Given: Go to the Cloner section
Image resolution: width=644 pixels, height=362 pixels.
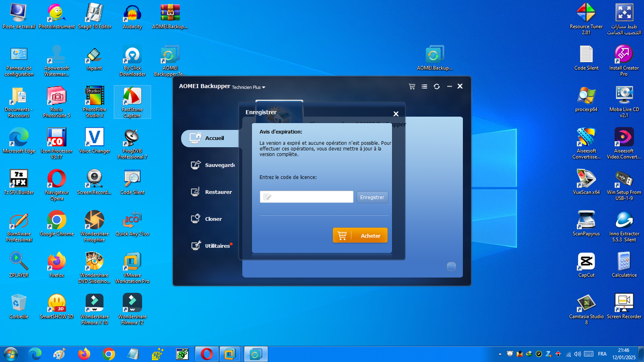Looking at the screenshot, I should pos(206,219).
